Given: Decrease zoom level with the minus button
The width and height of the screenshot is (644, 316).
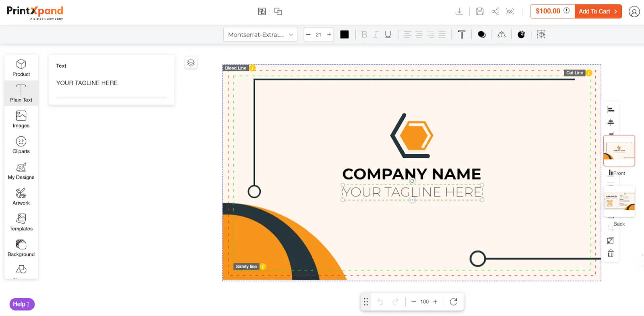Looking at the screenshot, I should pyautogui.click(x=413, y=302).
